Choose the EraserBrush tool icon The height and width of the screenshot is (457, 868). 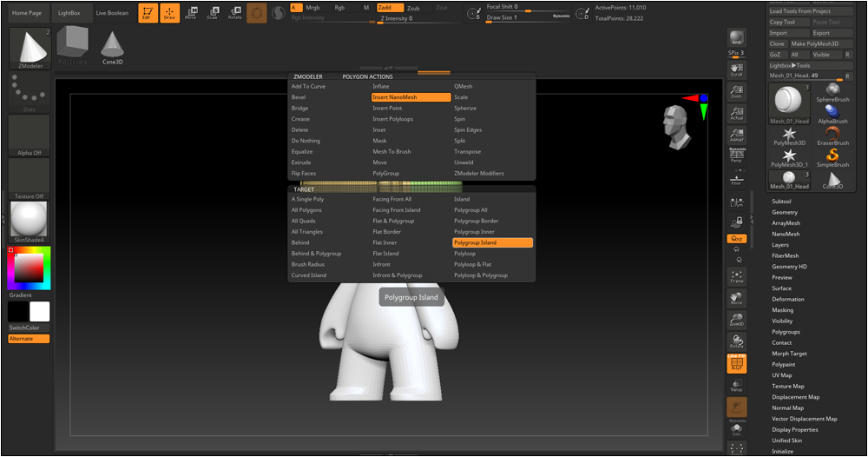832,135
